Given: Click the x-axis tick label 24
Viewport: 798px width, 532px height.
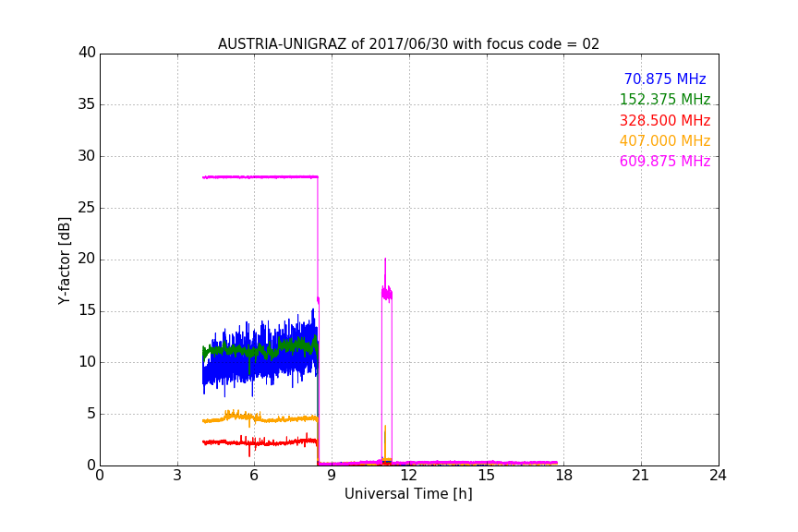Looking at the screenshot, I should [718, 476].
